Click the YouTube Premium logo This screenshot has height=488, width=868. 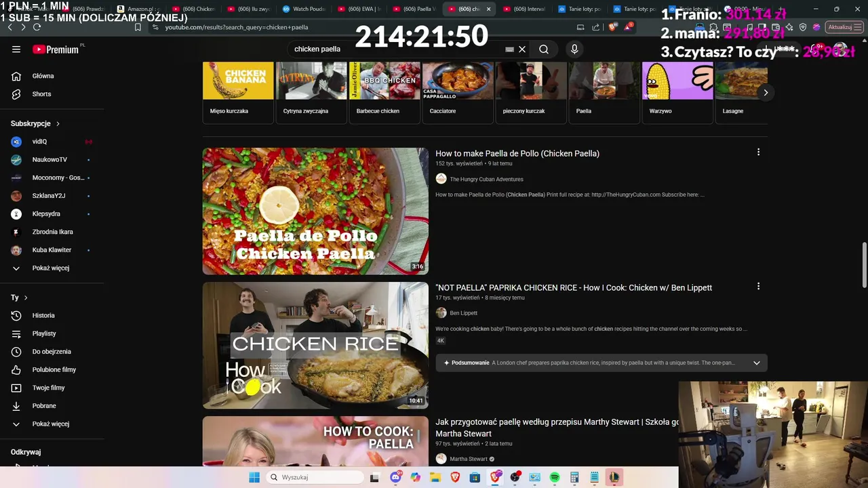click(x=56, y=49)
